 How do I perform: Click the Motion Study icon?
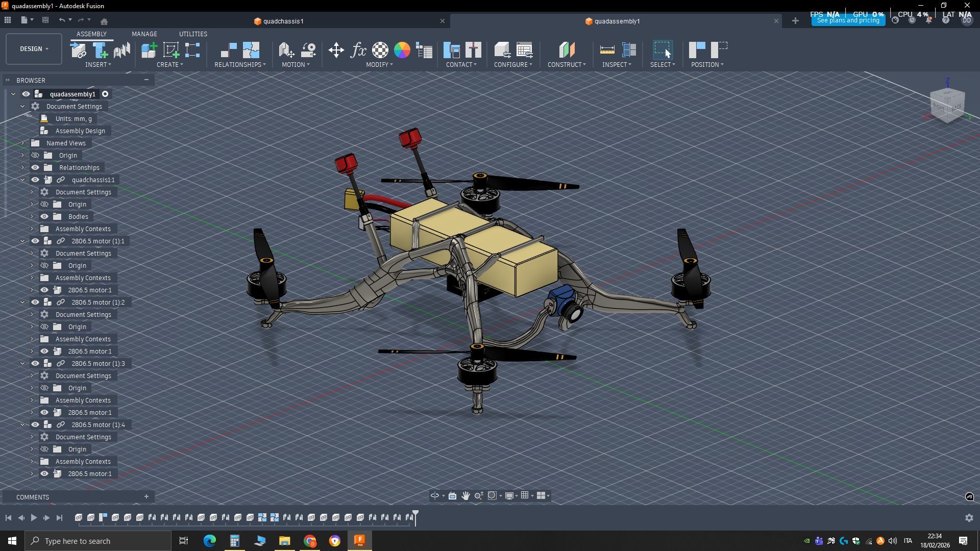(308, 50)
